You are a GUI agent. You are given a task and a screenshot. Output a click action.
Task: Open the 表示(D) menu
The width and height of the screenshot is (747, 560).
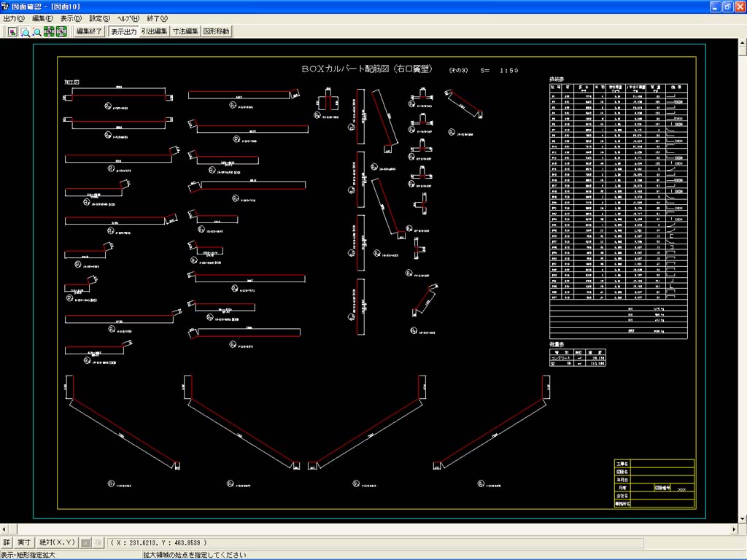tap(71, 18)
